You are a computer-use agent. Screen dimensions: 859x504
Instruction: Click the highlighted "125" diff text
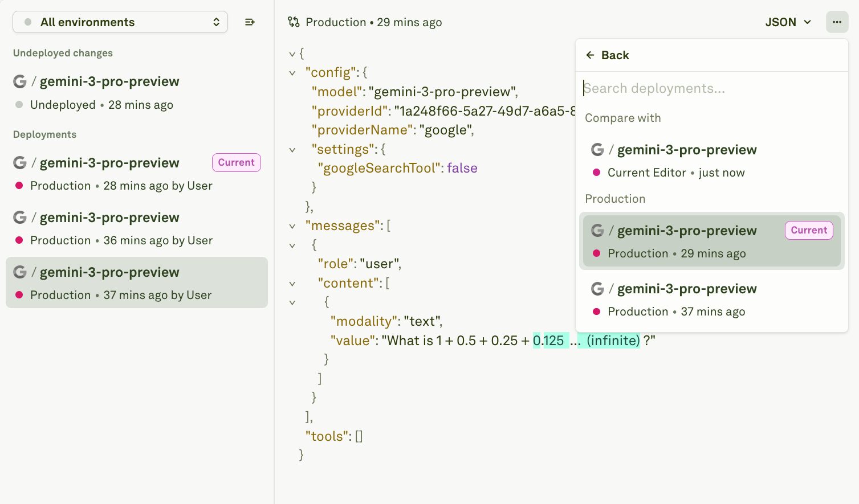[x=553, y=341]
